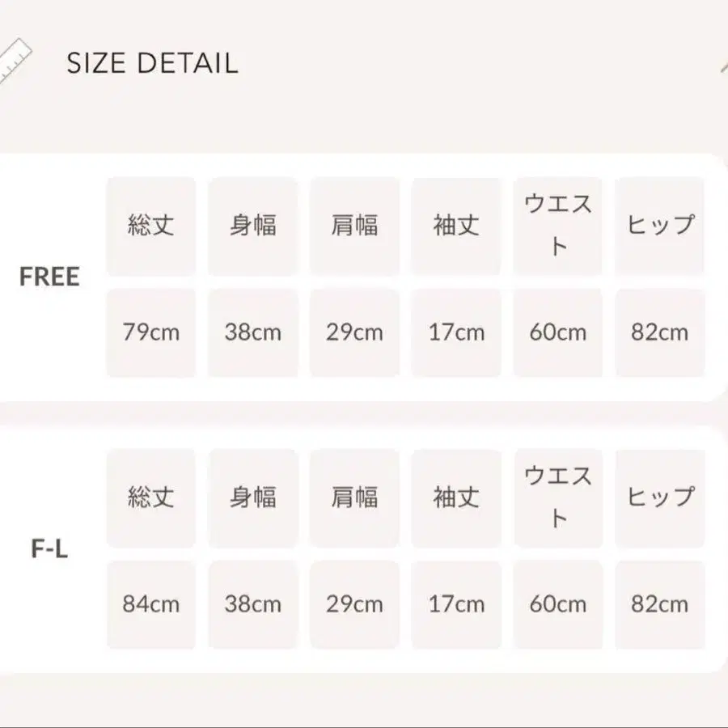Click the ウエスト header in FREE table

558,226
